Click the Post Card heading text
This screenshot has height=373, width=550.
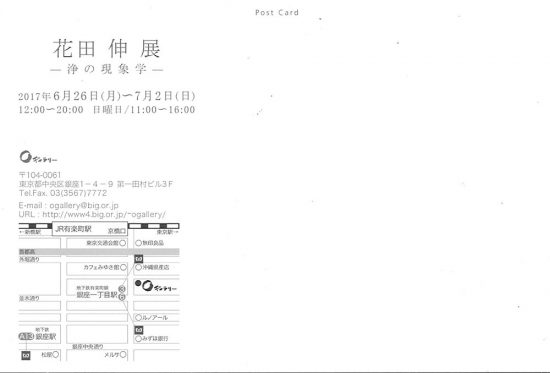(x=277, y=12)
